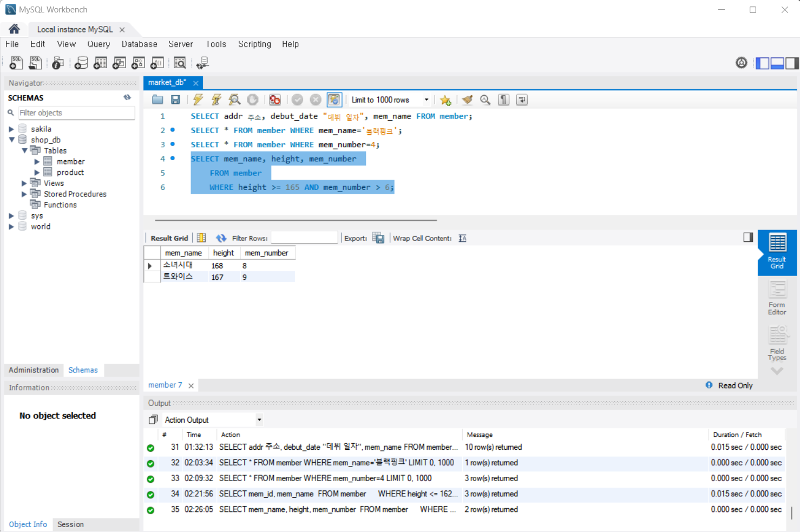Create a new schema toolbar icon

coord(81,63)
